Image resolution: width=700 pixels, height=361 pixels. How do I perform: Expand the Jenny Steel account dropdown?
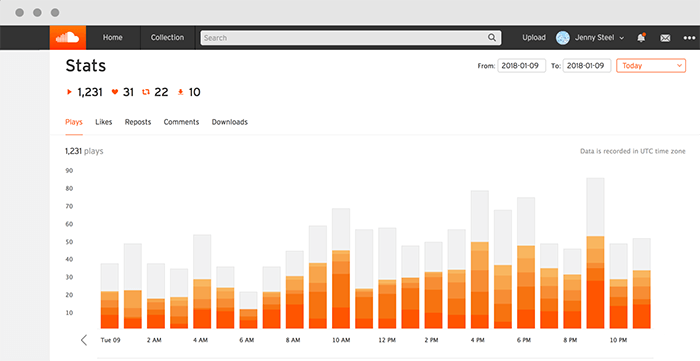coord(599,38)
